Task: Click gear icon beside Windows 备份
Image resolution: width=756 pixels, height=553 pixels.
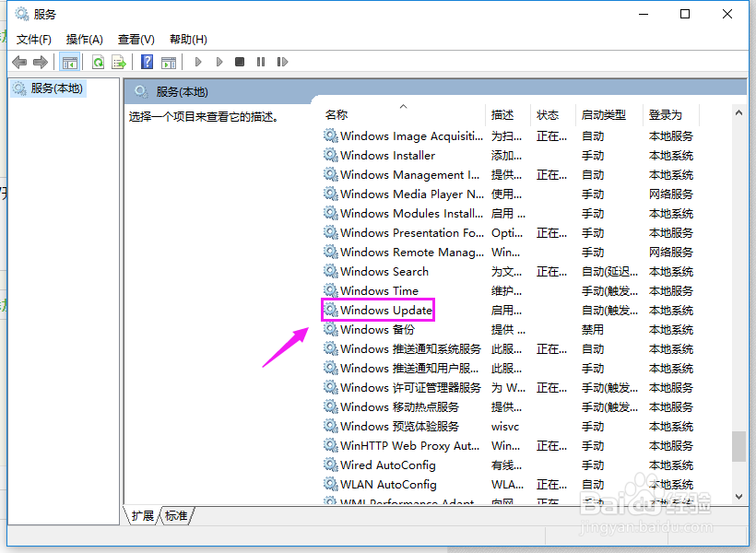Action: pyautogui.click(x=330, y=329)
